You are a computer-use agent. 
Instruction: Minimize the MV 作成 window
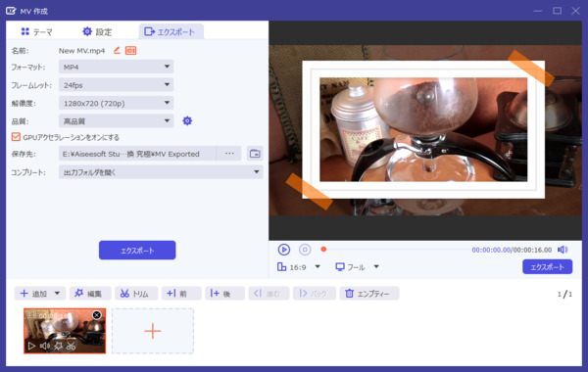(538, 11)
